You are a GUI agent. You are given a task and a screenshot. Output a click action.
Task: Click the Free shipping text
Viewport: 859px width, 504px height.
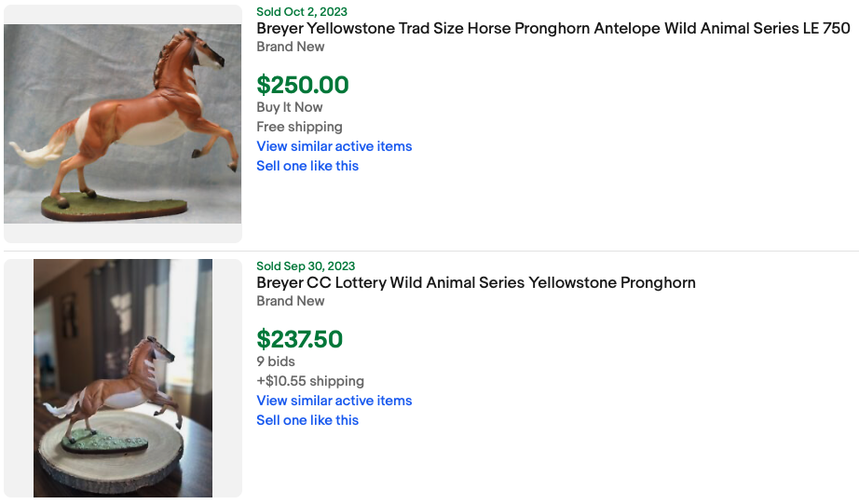coord(299,127)
